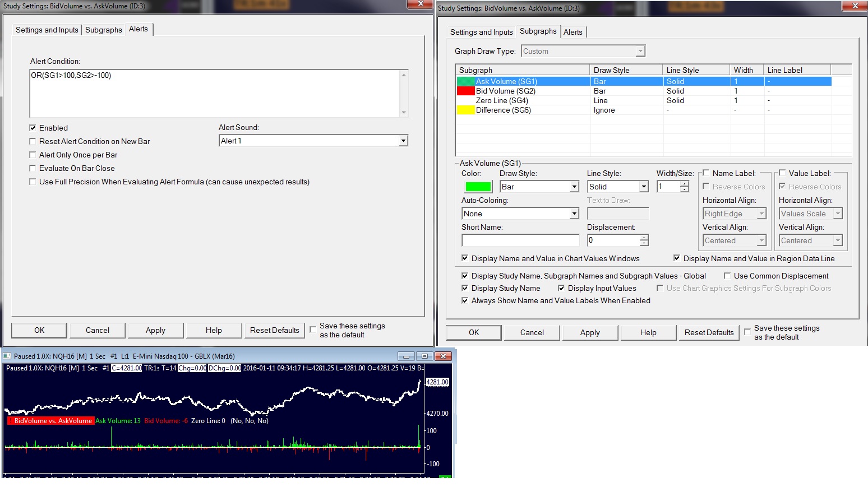This screenshot has height=487, width=868.
Task: Open the green Ask Volume color picker
Action: pos(478,187)
